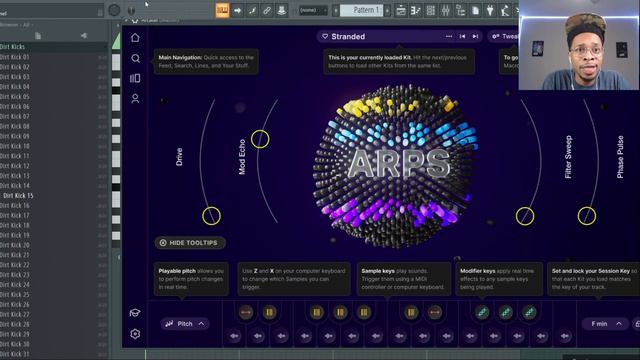Toggle typing keyboard to piano button
640x360 pixels.
(x=222, y=10)
